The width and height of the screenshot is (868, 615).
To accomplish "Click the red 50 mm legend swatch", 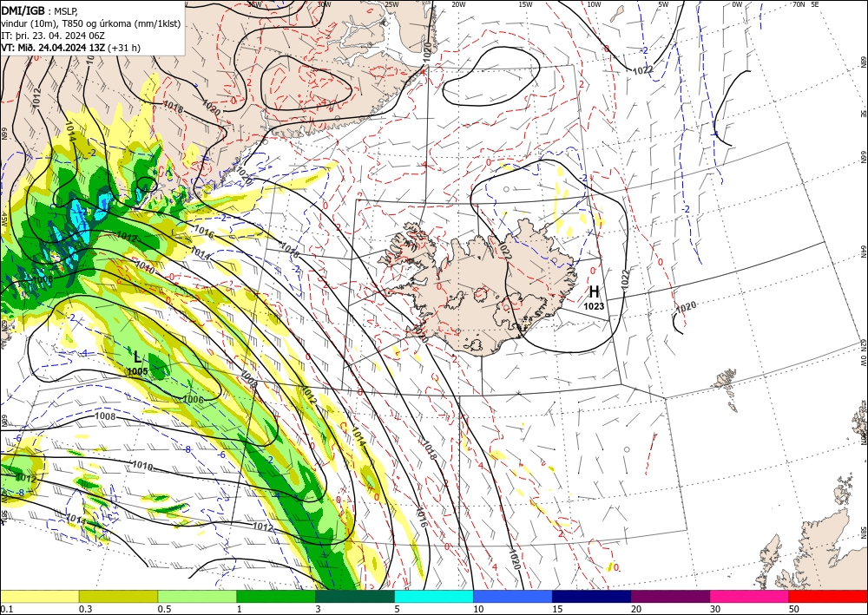I will coord(828,596).
